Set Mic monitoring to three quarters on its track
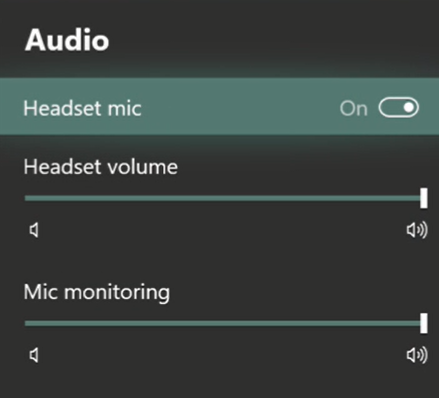 324,323
